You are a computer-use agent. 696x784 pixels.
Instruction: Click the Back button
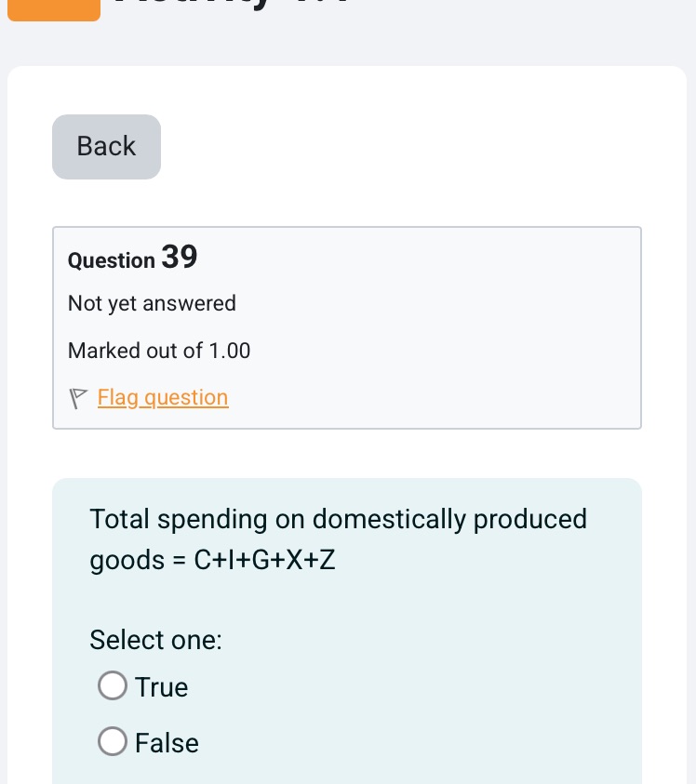point(106,146)
